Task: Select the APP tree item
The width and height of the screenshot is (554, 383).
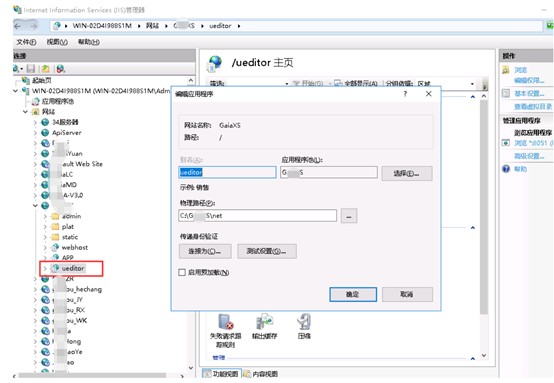Action: click(67, 258)
